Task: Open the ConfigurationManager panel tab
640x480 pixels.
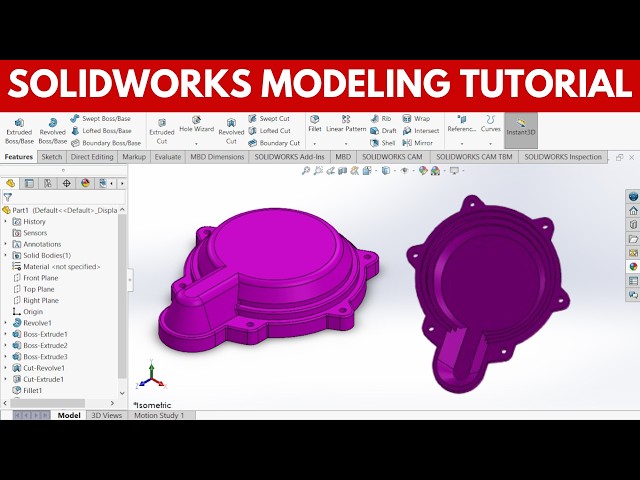Action: coord(48,183)
